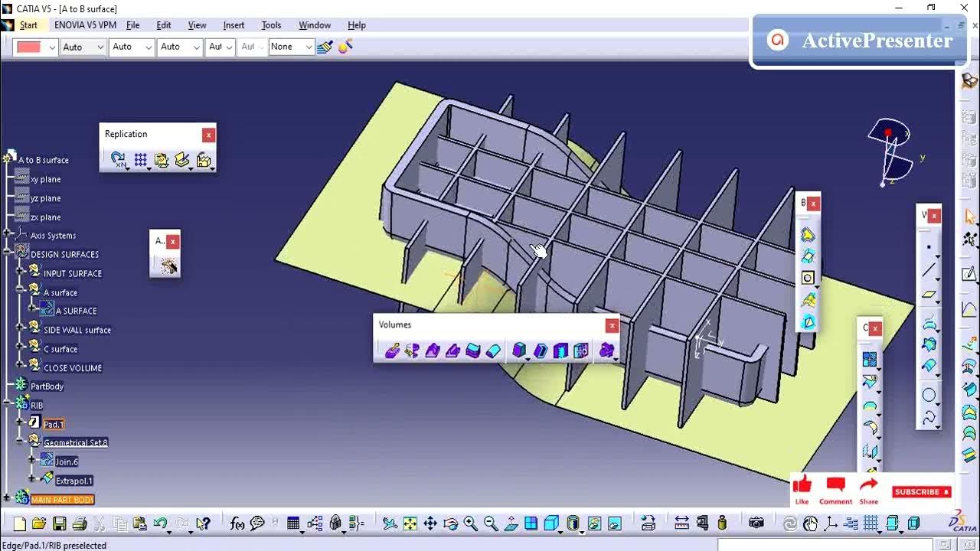Click the command input field in status bar
980x551 pixels.
(826, 545)
